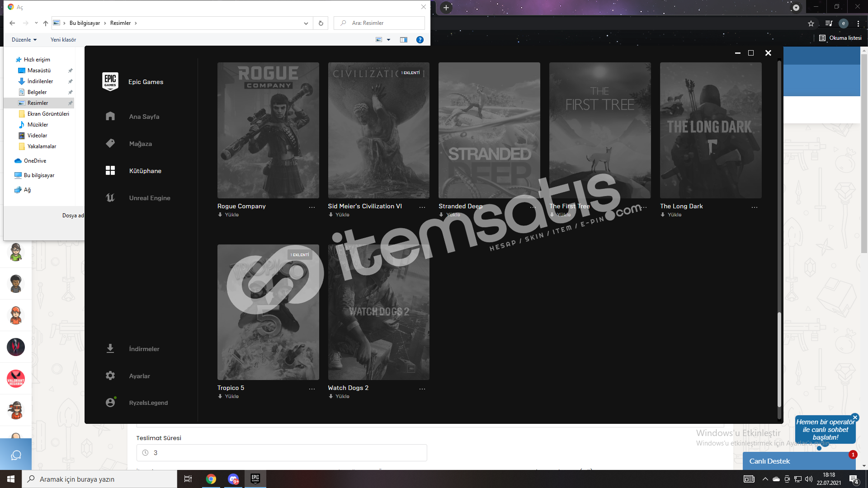The height and width of the screenshot is (488, 868).
Task: Open The Long Dark three-dot options
Action: point(755,207)
